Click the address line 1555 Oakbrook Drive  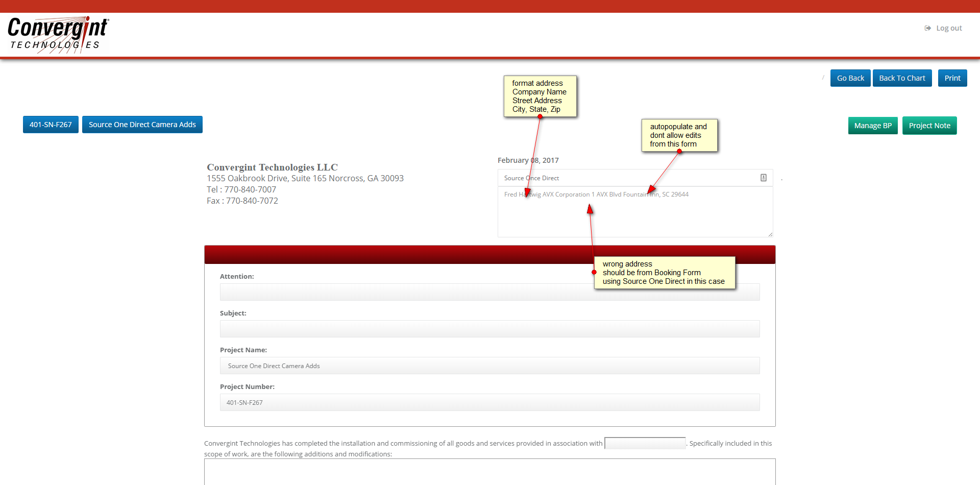(305, 178)
